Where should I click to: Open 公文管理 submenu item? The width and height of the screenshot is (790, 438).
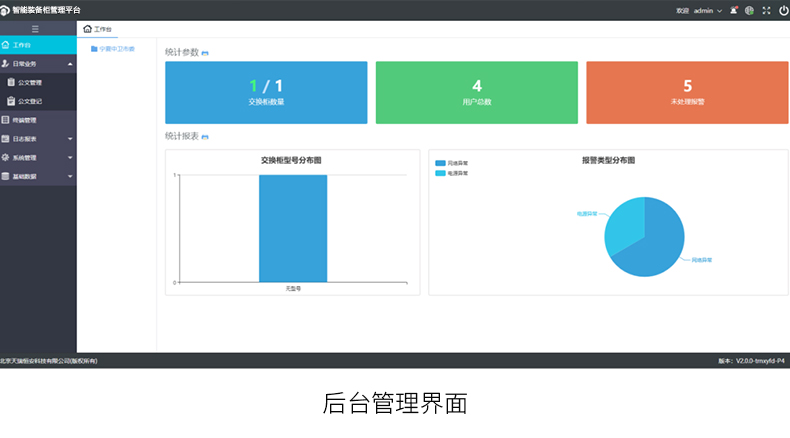click(x=30, y=82)
